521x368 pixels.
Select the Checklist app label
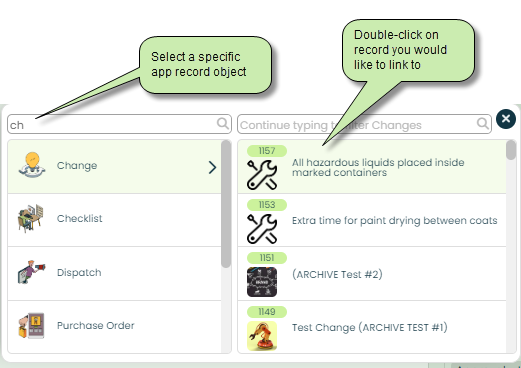click(80, 218)
